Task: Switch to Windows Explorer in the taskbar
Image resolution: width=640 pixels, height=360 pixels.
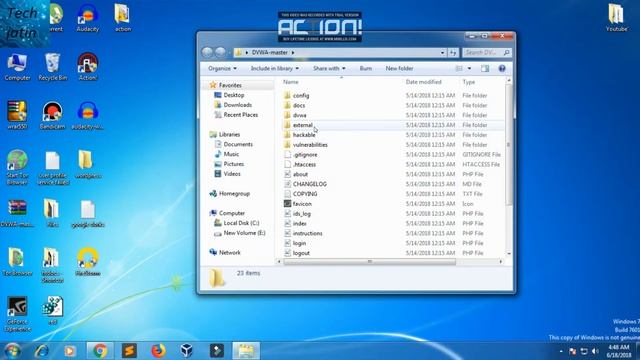Action: [246, 351]
